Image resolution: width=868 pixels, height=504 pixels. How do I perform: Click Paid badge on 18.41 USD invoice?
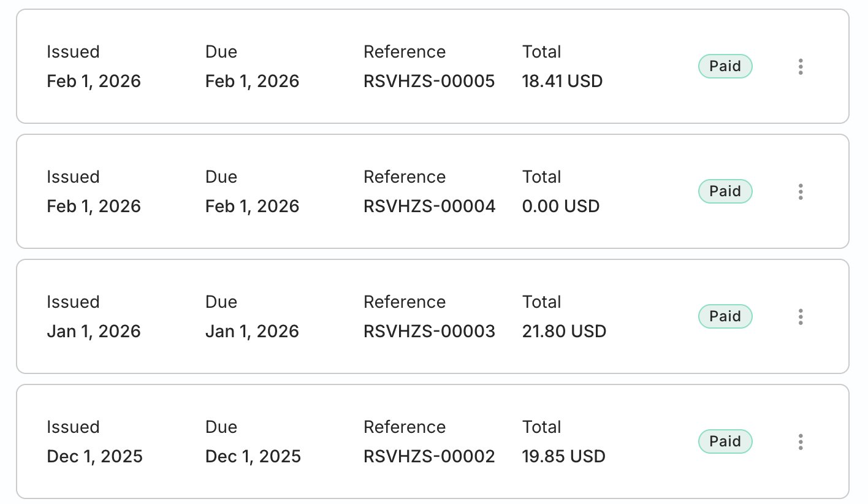[x=725, y=66]
